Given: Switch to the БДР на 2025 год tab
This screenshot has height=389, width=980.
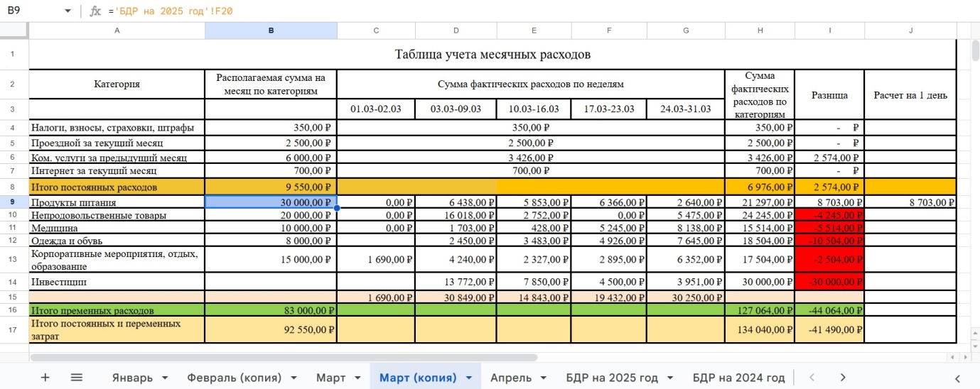Looking at the screenshot, I should click(x=612, y=378).
